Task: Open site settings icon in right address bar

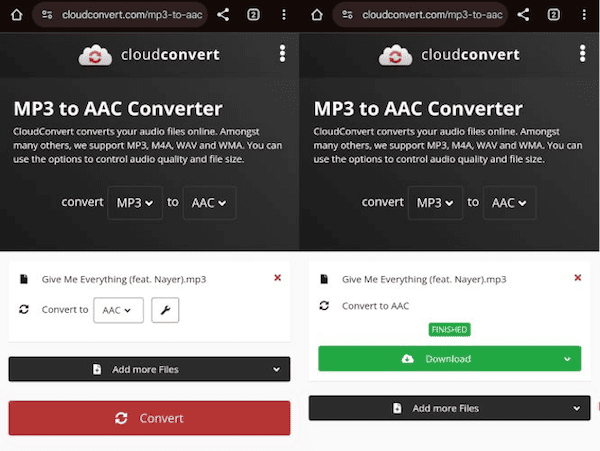Action: coord(347,15)
